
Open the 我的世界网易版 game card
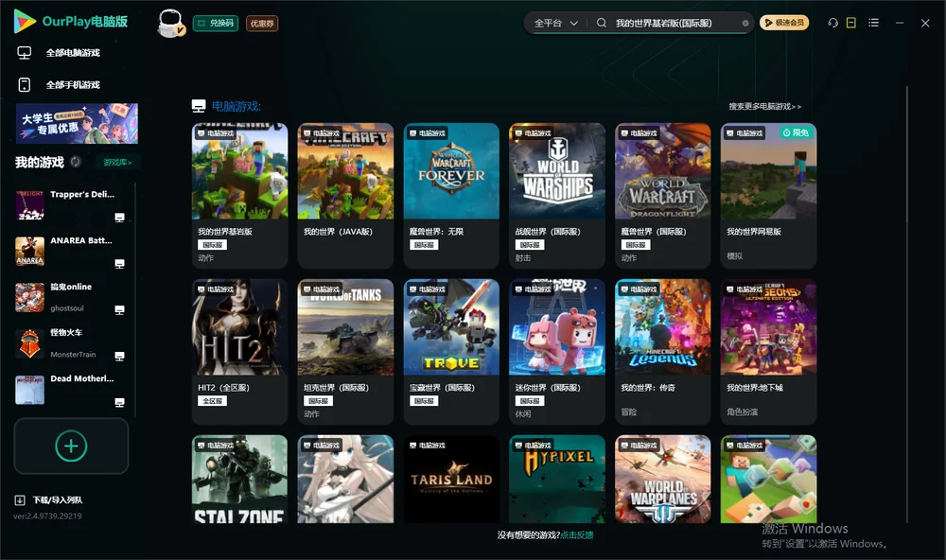(x=768, y=196)
